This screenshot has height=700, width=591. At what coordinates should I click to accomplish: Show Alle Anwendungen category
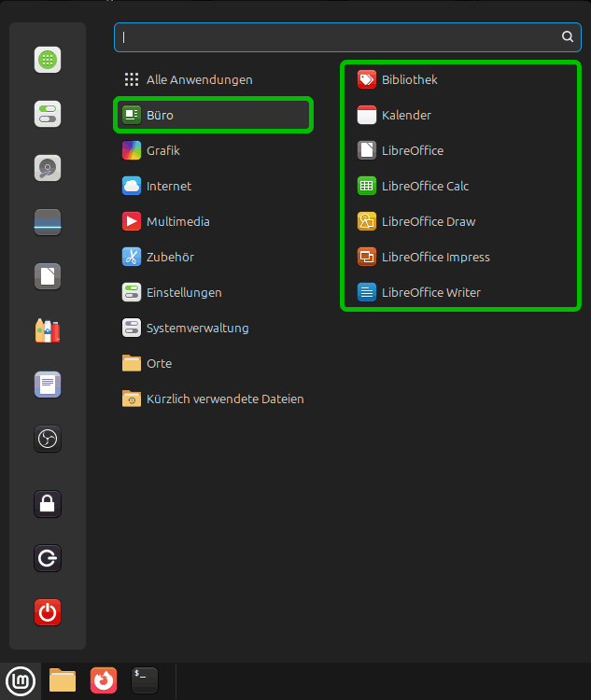coord(199,79)
